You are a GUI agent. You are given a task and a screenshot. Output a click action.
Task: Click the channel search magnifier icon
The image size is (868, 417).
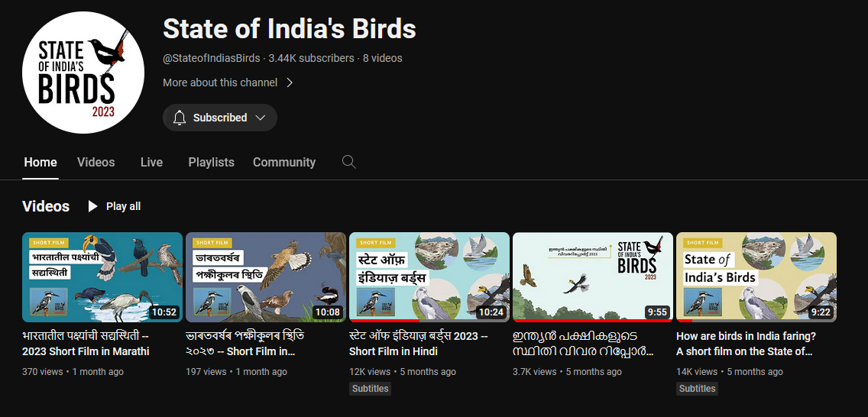click(348, 162)
